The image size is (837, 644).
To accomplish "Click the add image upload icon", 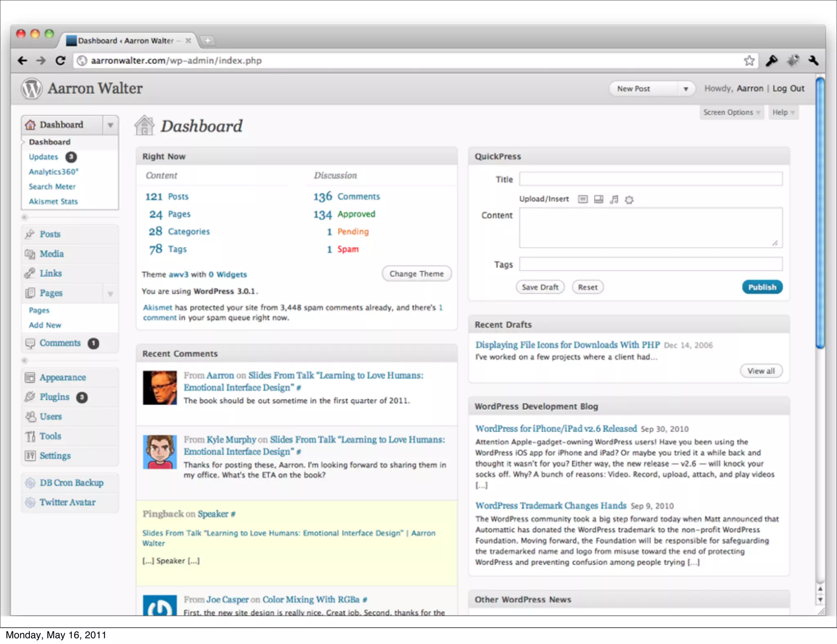I will coord(583,199).
